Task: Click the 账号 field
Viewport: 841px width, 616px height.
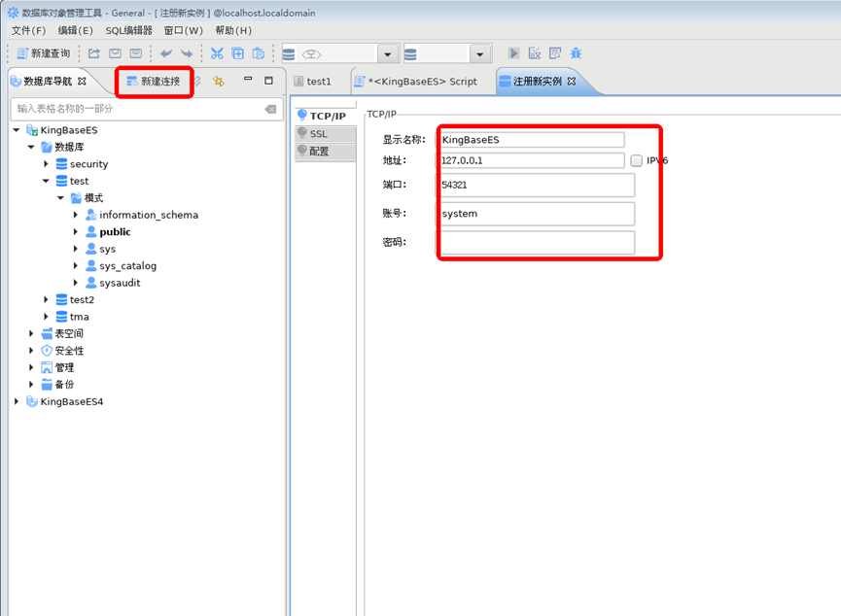Action: point(536,214)
